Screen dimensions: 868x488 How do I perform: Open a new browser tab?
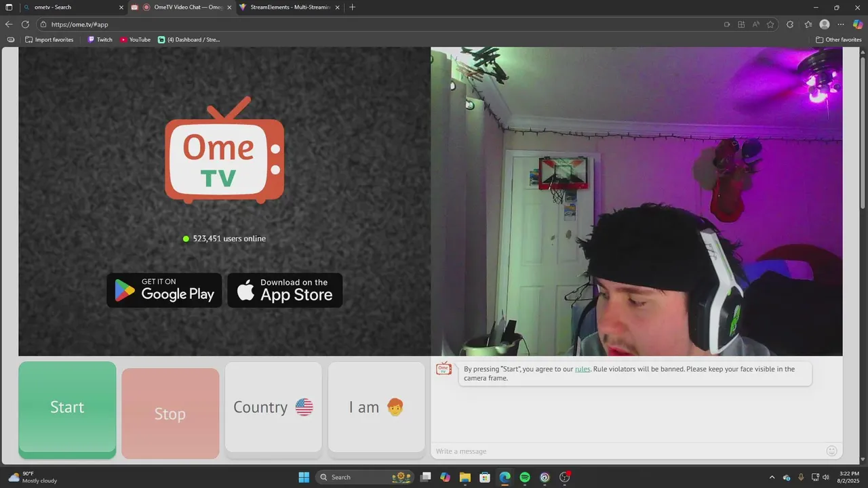click(352, 7)
